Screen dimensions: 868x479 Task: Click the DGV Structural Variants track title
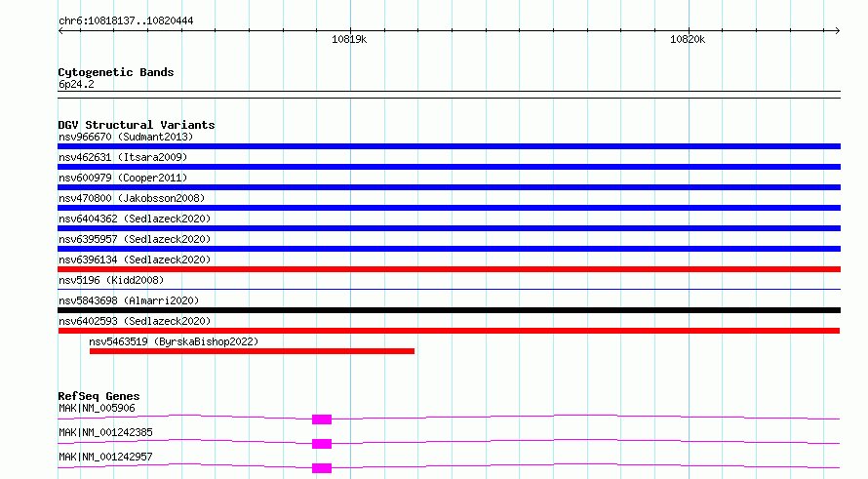click(137, 125)
